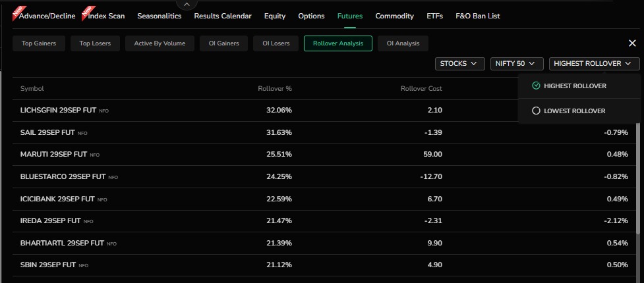The image size is (644, 283).
Task: Sort by Symbol column header
Action: tap(32, 89)
